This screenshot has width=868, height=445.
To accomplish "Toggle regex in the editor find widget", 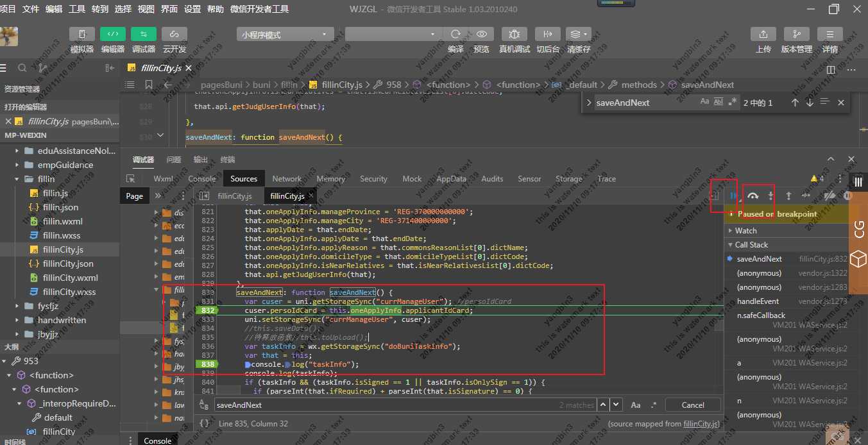I will point(732,102).
